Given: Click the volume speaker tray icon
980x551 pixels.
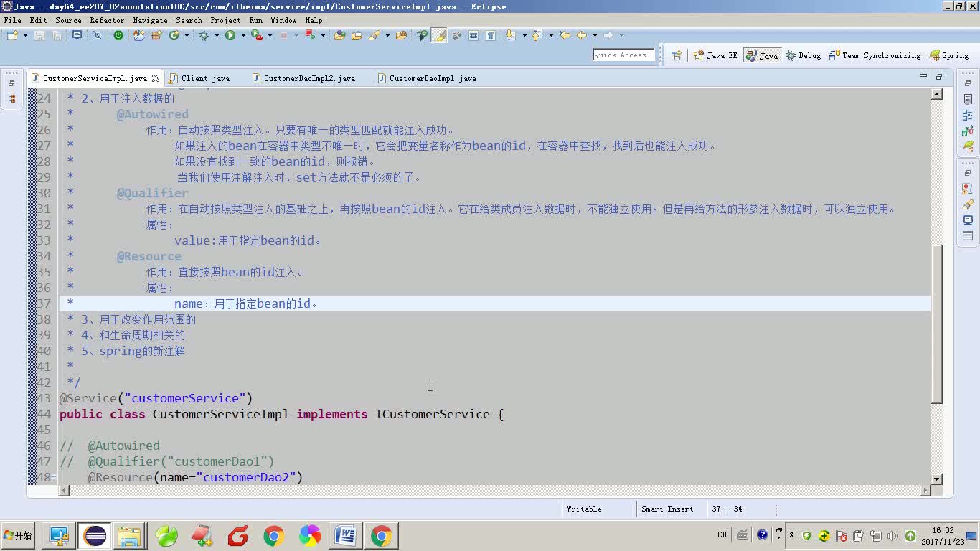Looking at the screenshot, I should coord(892,535).
